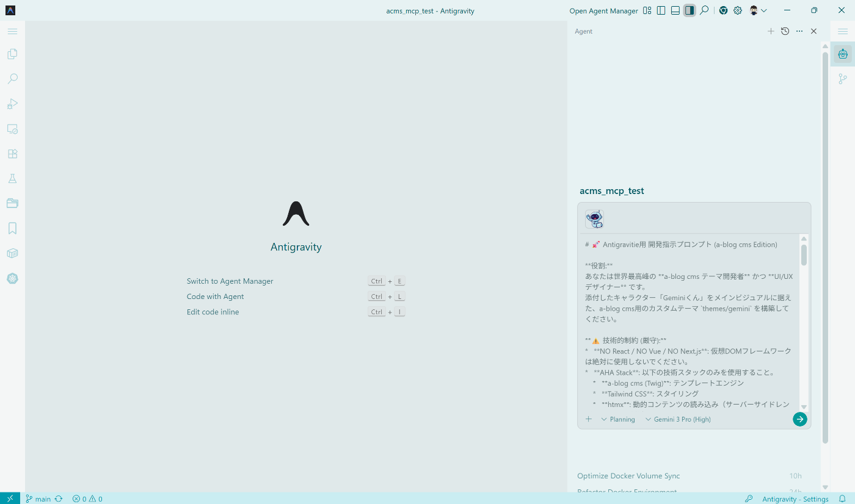Open the Project Manager folder icon

tap(12, 203)
